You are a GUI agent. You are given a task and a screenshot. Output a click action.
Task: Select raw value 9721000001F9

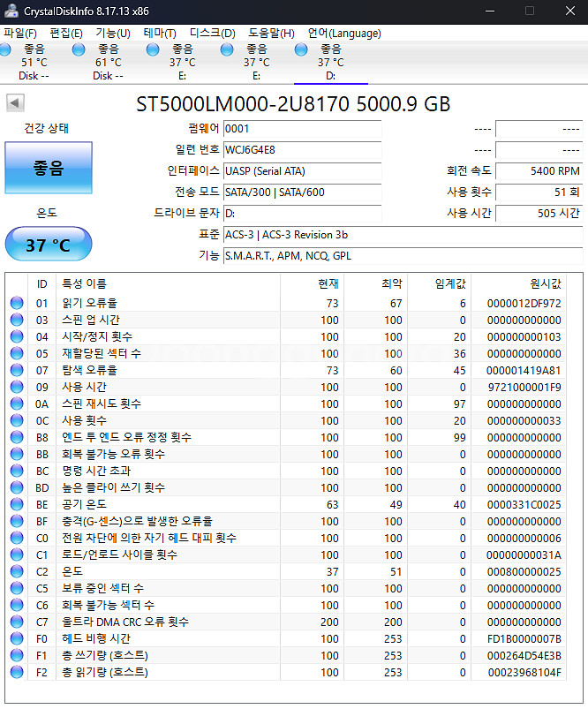524,387
